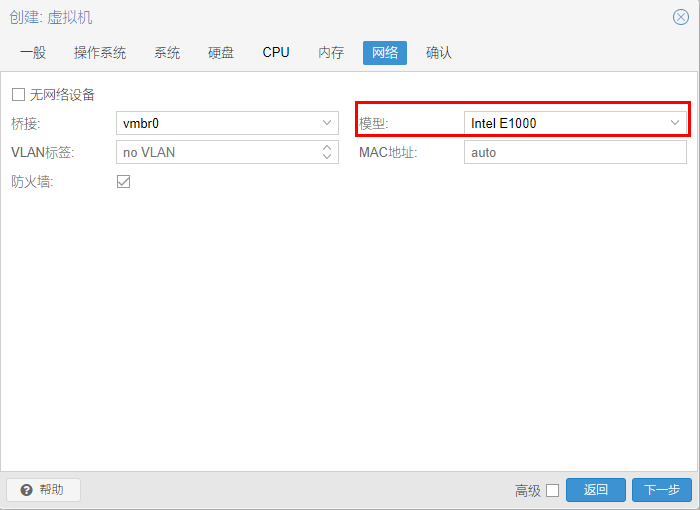The image size is (700, 510).
Task: Open help with the 帮助 button
Action: pyautogui.click(x=43, y=490)
